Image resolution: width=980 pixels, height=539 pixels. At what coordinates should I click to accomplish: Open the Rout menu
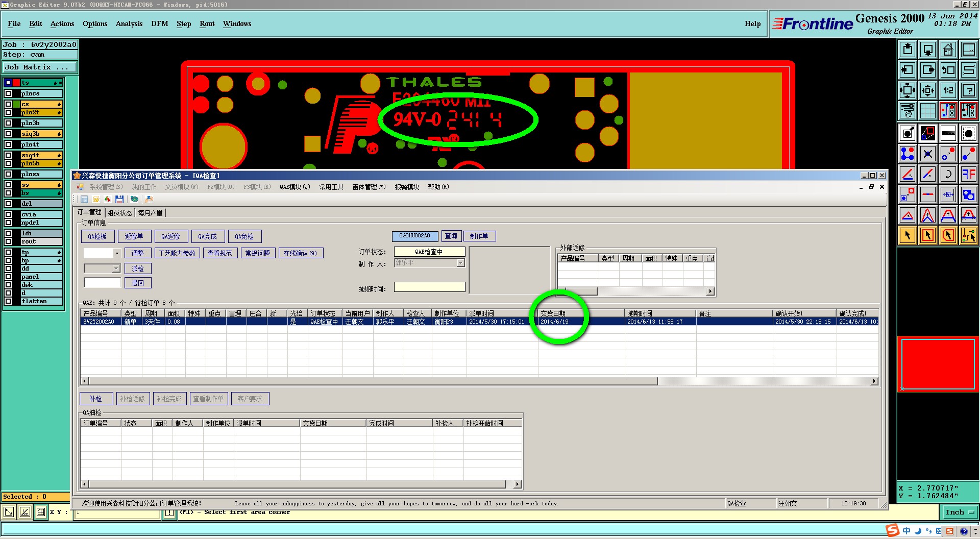coord(207,23)
